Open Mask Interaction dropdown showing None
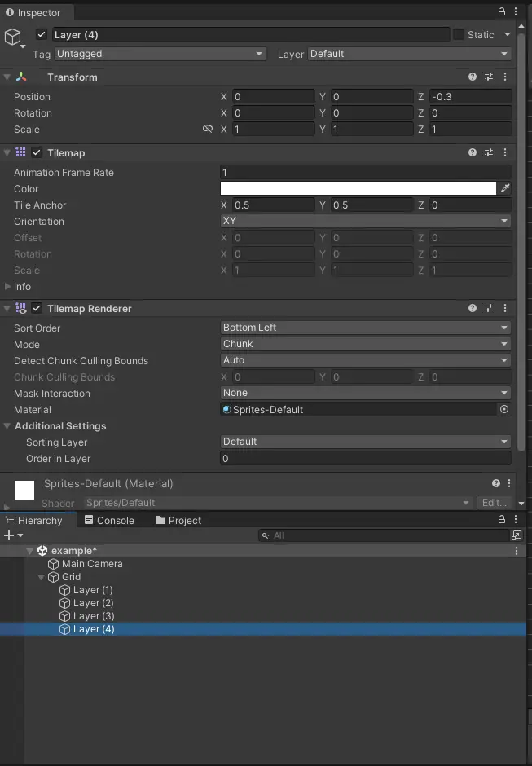 point(366,393)
